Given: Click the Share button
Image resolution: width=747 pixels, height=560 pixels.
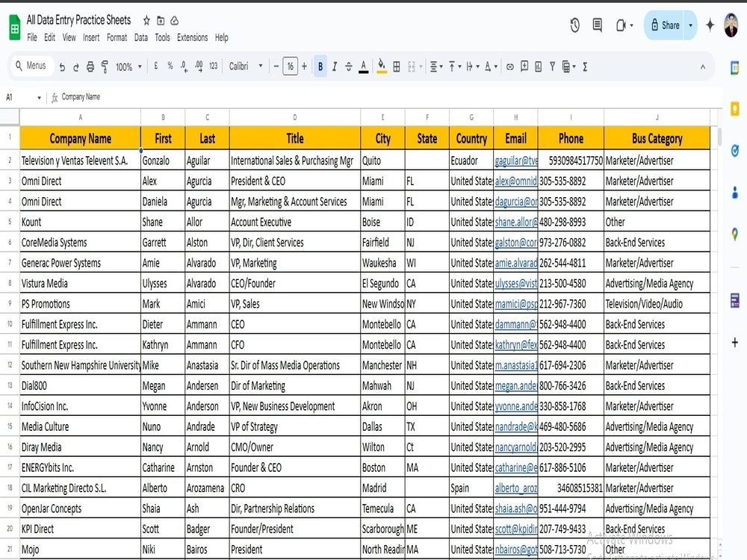Looking at the screenshot, I should click(666, 25).
